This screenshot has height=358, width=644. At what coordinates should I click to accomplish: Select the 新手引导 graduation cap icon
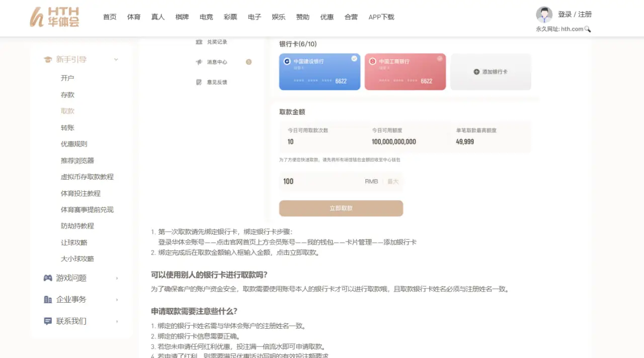[47, 59]
